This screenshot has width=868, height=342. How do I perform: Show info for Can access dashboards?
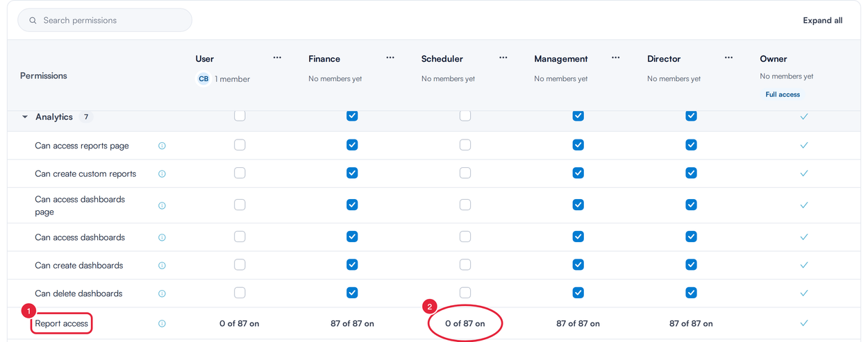(162, 237)
